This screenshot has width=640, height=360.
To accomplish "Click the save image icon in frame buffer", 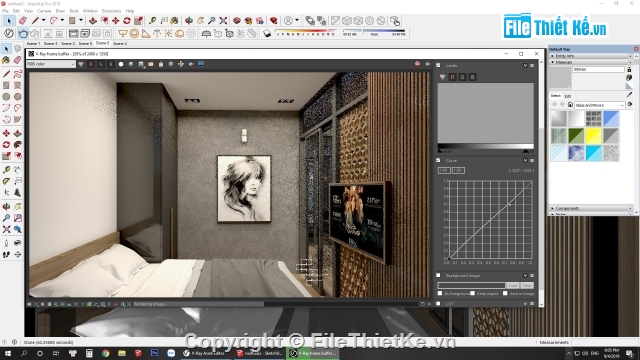I will [x=141, y=64].
